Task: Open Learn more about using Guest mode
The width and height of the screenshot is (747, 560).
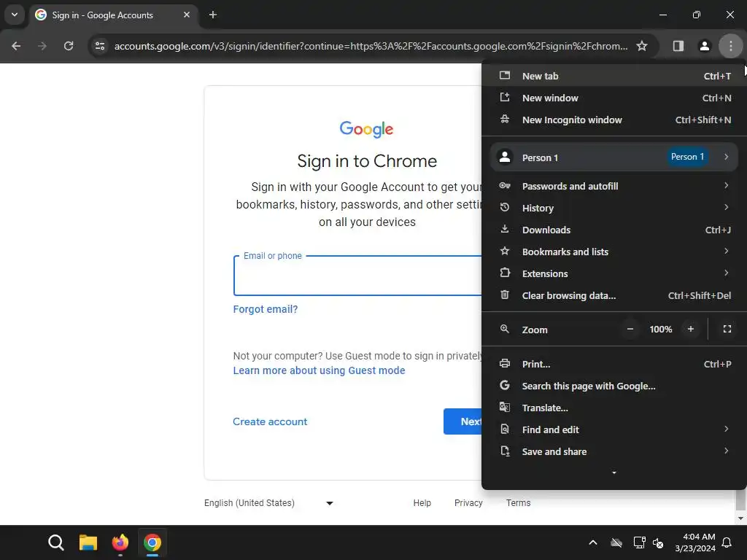Action: tap(320, 370)
